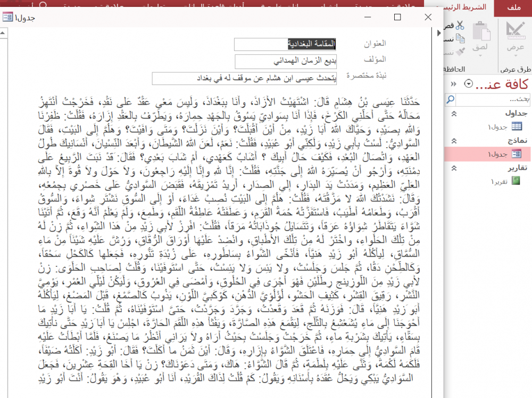Maximize the جدول١ form window

click(x=397, y=17)
